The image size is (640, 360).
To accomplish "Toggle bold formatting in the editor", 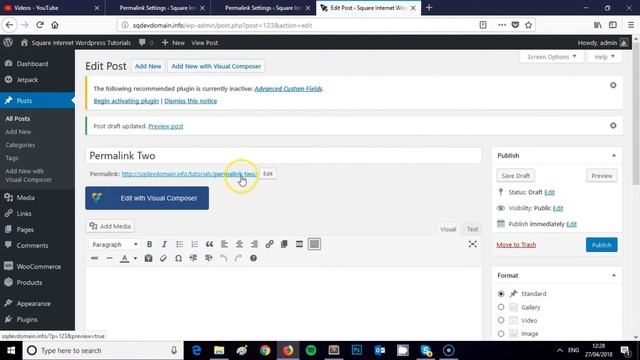I will 149,244.
